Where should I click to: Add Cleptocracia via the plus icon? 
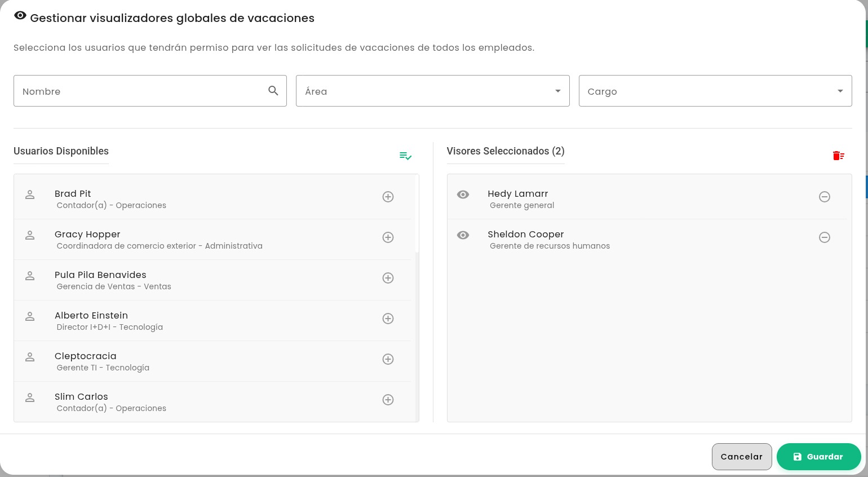click(388, 359)
